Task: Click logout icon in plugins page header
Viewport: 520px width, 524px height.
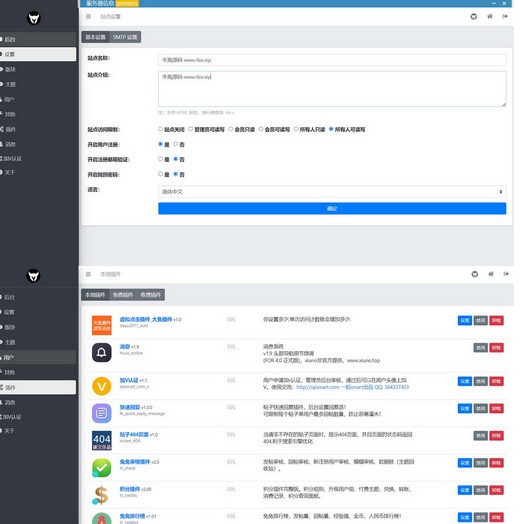Action: tap(506, 274)
